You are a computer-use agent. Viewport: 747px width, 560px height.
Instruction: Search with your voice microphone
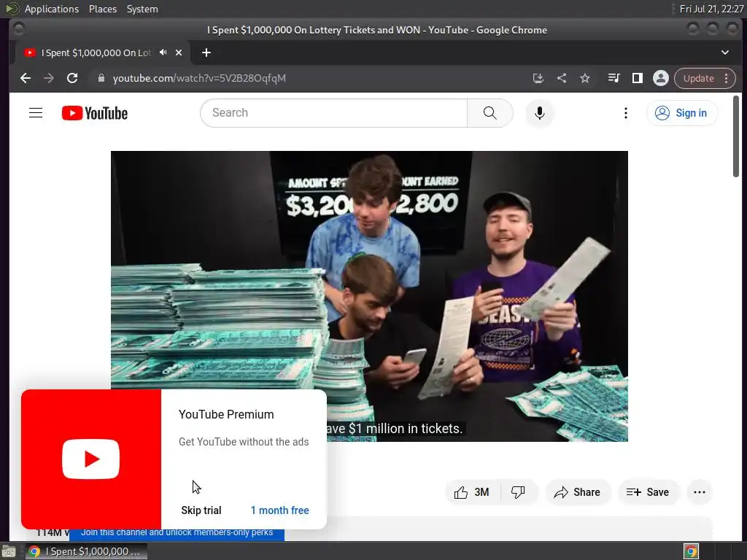click(x=539, y=113)
